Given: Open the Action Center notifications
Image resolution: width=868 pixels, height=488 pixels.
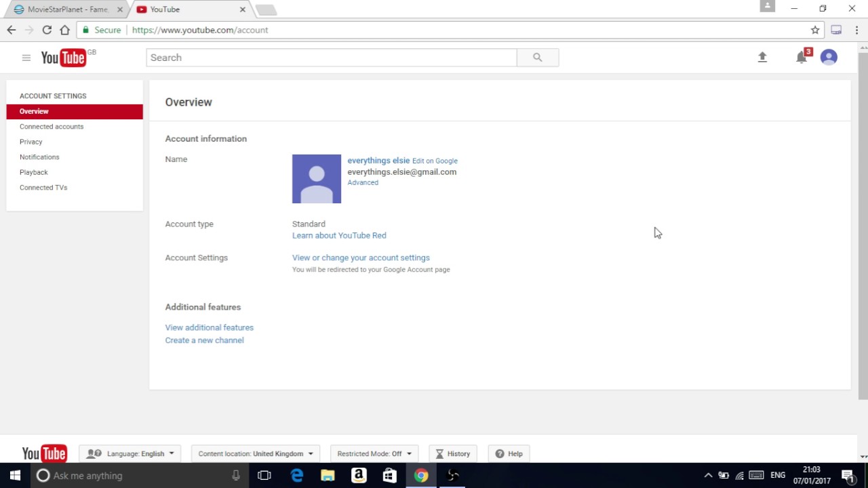Looking at the screenshot, I should tap(848, 476).
